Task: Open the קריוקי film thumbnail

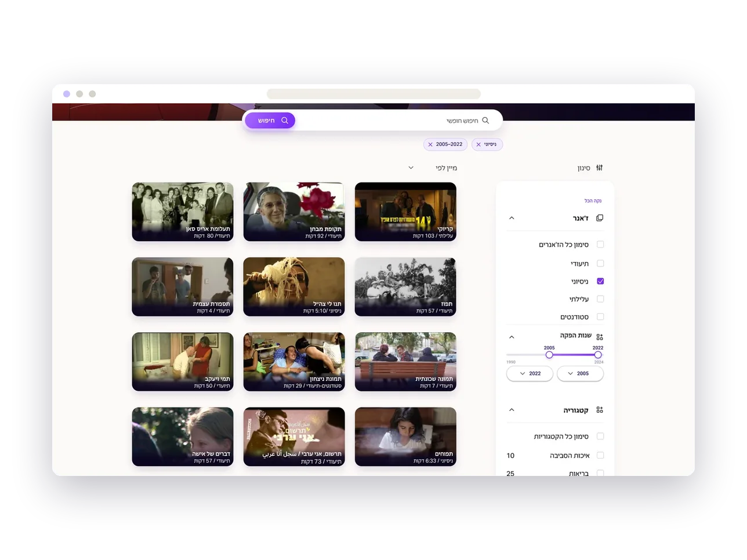Action: tap(405, 212)
